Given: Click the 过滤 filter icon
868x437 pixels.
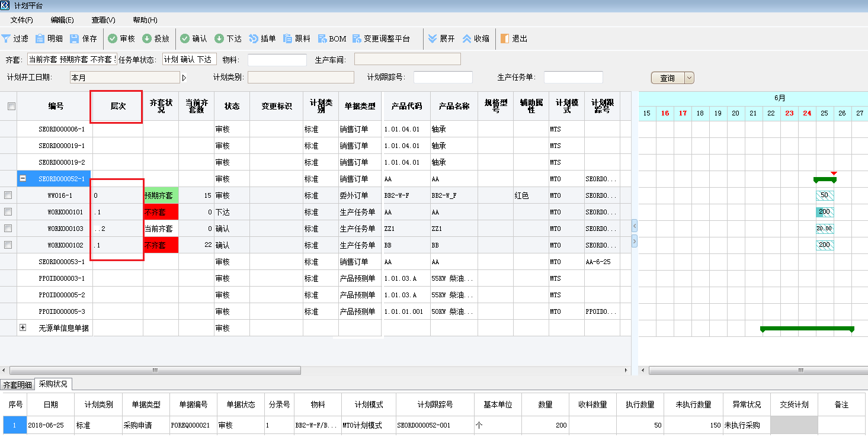Looking at the screenshot, I should tap(6, 38).
